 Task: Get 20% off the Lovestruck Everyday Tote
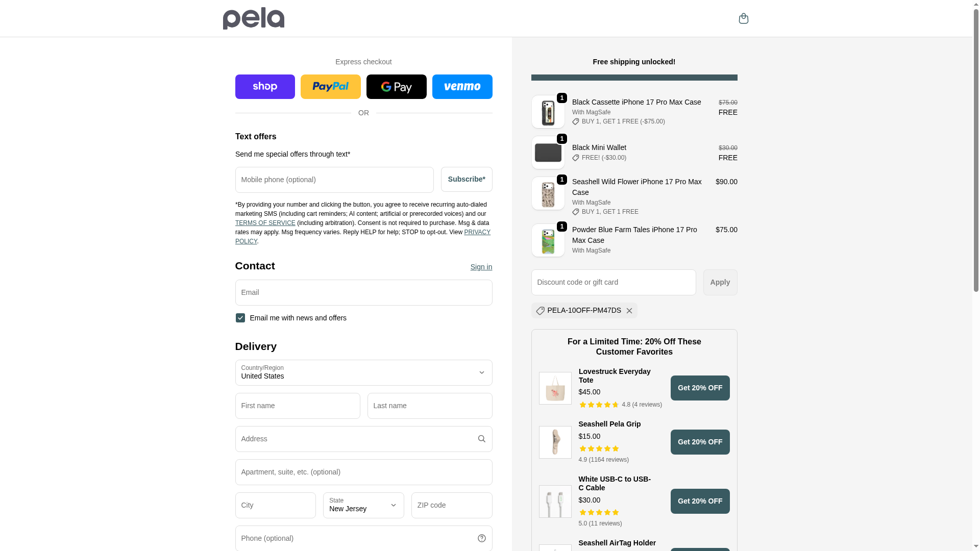click(x=700, y=388)
